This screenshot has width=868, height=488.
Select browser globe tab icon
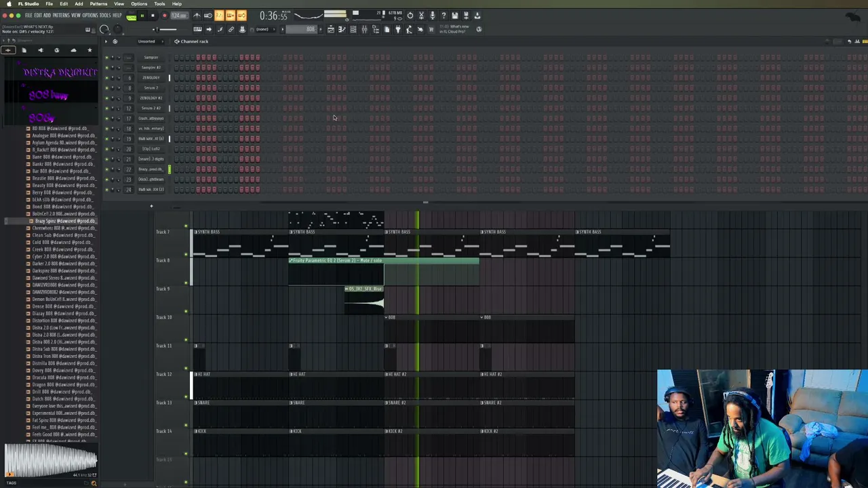tap(56, 50)
